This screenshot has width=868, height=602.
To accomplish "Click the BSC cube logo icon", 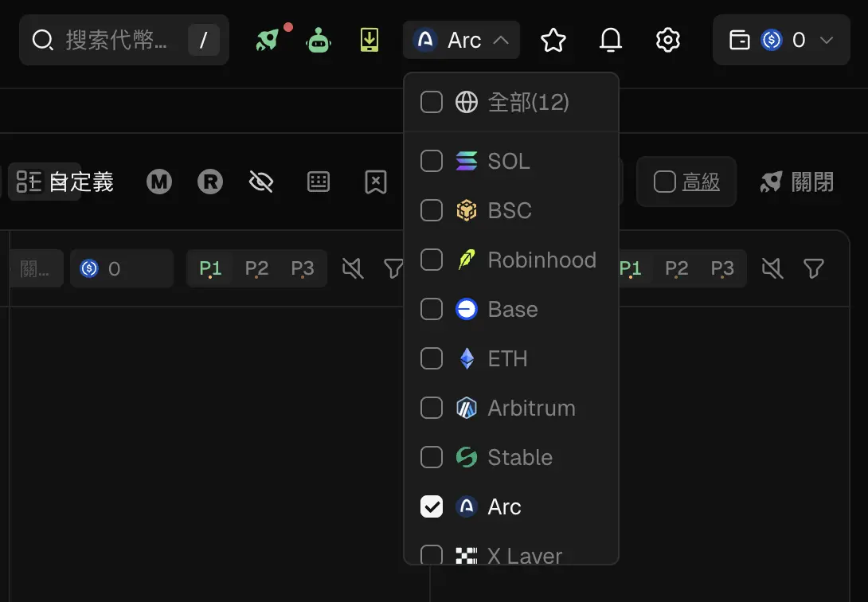I will pyautogui.click(x=466, y=210).
